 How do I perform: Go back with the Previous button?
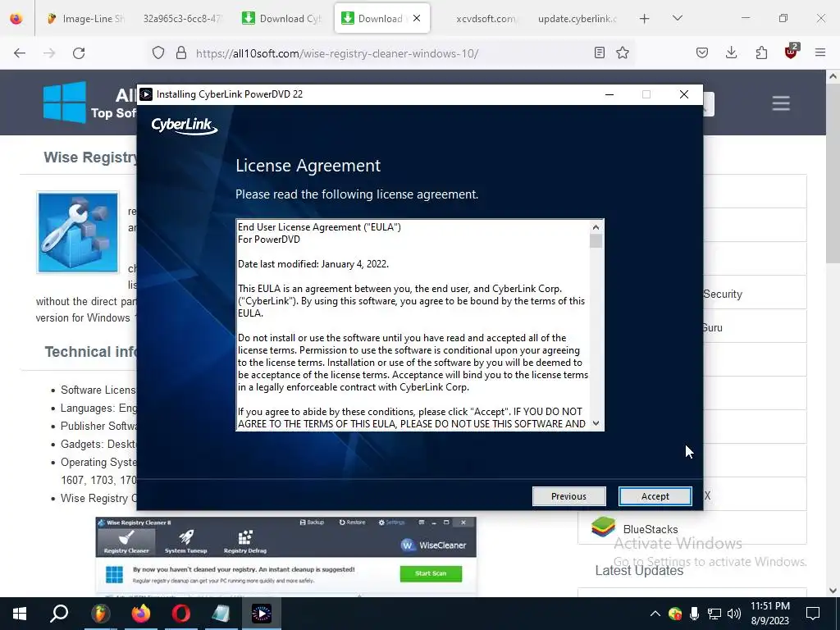coord(568,496)
